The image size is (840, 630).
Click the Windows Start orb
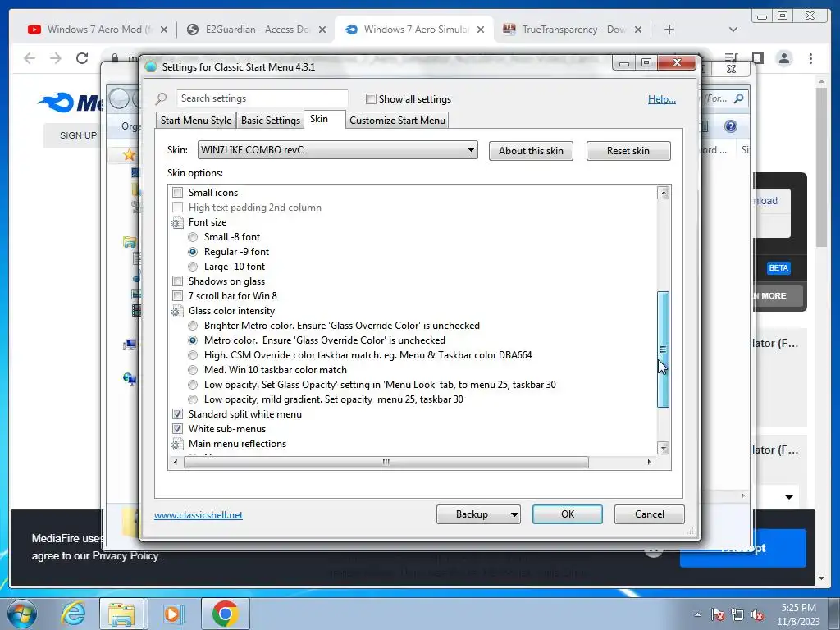[x=22, y=614]
